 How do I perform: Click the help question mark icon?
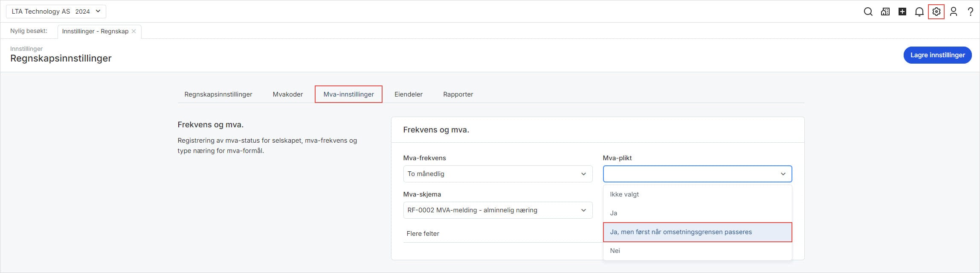click(970, 12)
